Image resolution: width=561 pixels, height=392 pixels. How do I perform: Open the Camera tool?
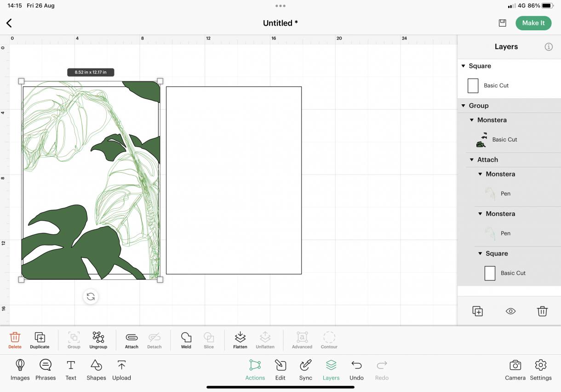515,370
